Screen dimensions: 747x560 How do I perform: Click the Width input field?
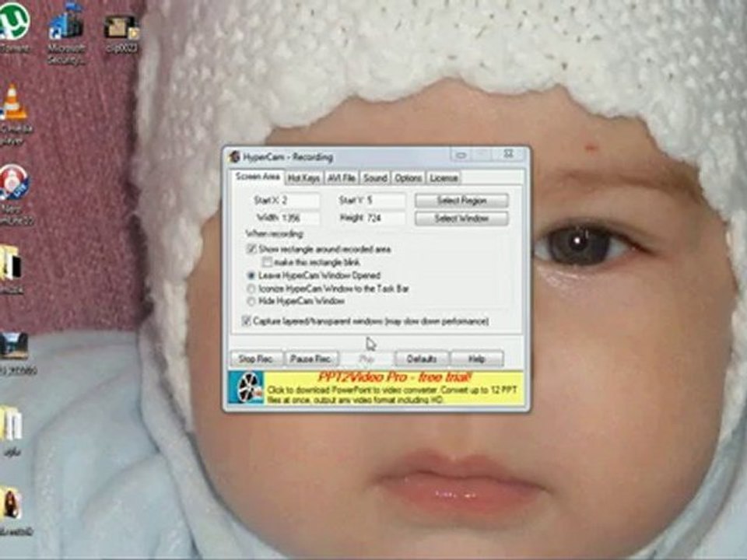click(x=300, y=218)
